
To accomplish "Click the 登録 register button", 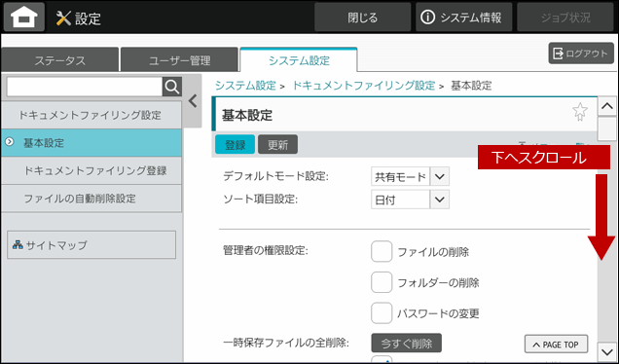I will (235, 144).
